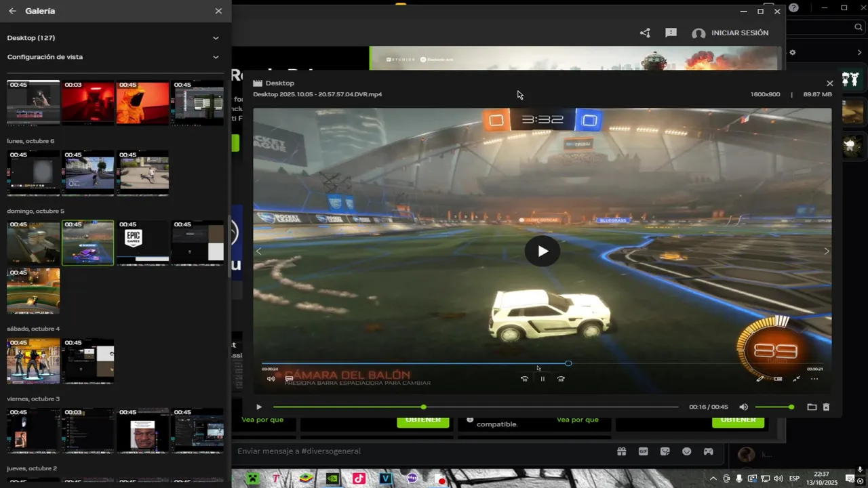Open the clip's folder location icon

[x=812, y=407]
